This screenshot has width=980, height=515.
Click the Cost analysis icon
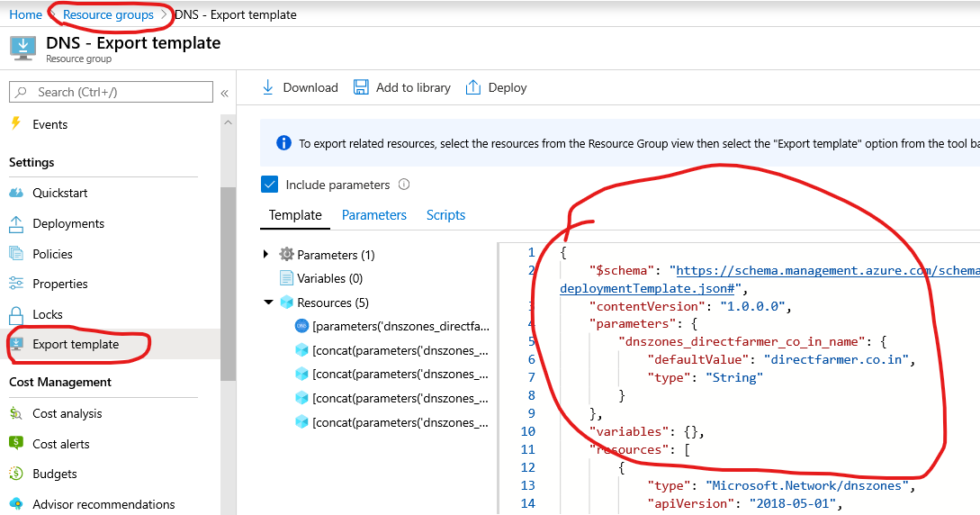[x=16, y=413]
